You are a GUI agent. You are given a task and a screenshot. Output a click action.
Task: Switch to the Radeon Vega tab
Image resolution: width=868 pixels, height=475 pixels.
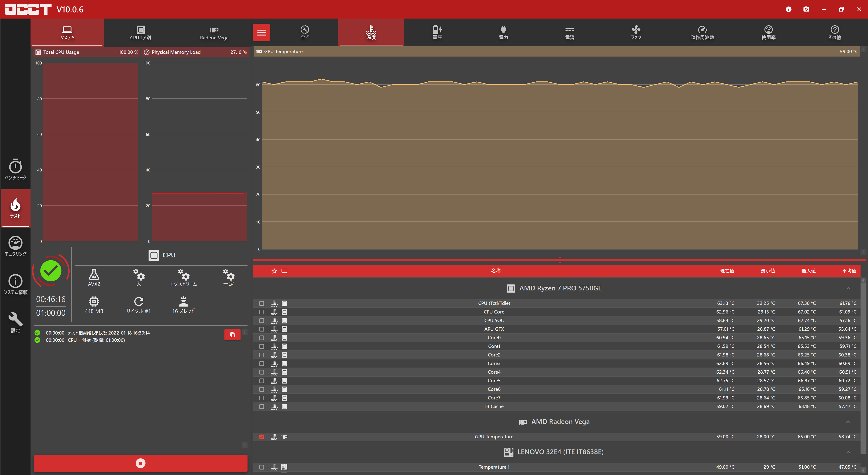(214, 32)
